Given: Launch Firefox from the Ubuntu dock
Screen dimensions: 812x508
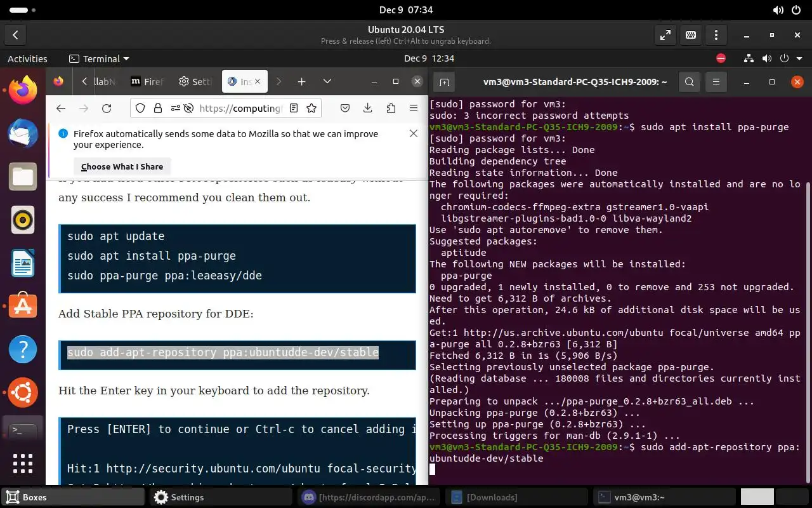Looking at the screenshot, I should coord(23,91).
